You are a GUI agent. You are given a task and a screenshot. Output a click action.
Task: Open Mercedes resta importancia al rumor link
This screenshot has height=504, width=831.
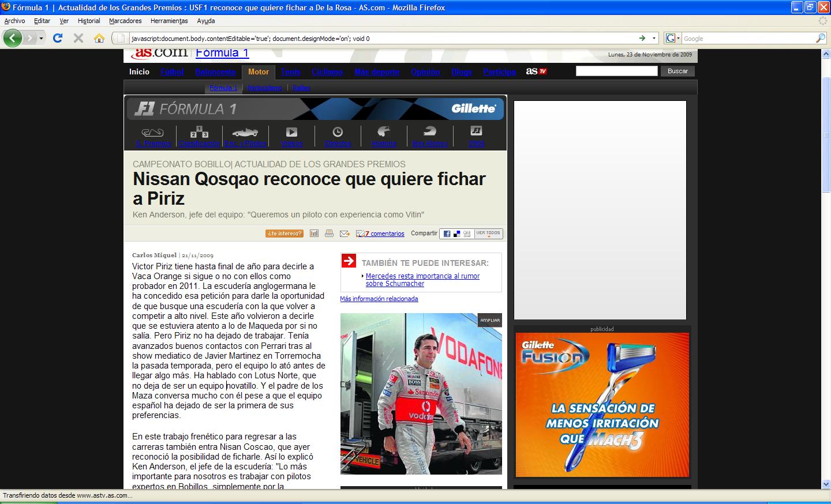422,280
